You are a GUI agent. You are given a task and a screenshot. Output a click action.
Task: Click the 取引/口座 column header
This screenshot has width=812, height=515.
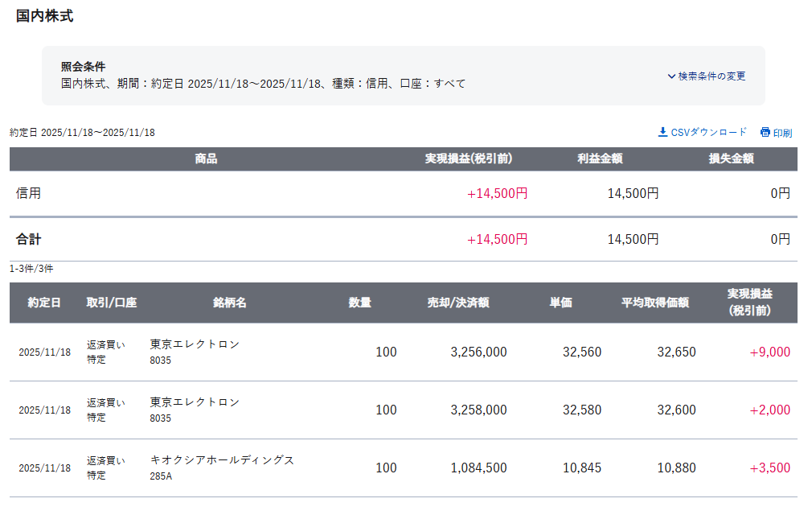pos(112,303)
